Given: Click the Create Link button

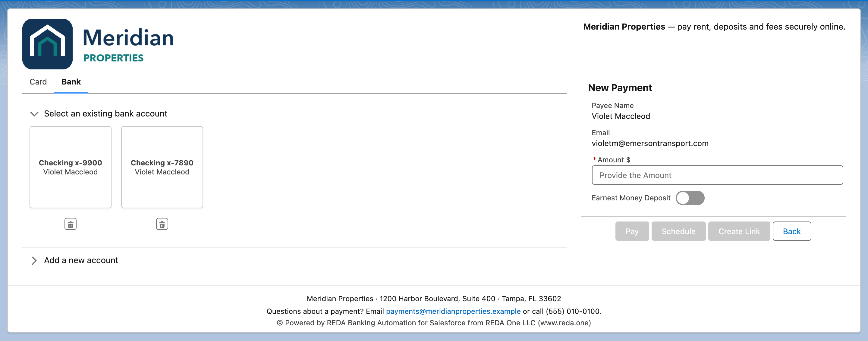Looking at the screenshot, I should click(739, 231).
